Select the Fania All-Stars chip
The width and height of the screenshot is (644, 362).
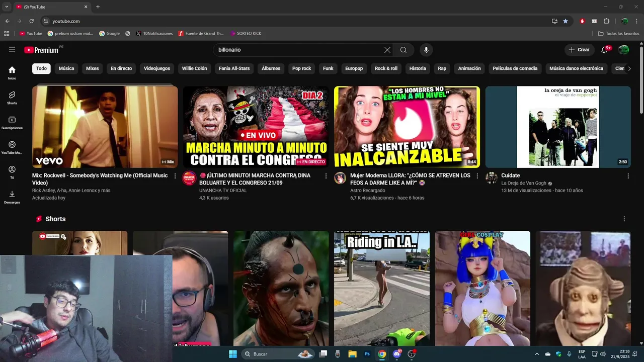pos(234,68)
